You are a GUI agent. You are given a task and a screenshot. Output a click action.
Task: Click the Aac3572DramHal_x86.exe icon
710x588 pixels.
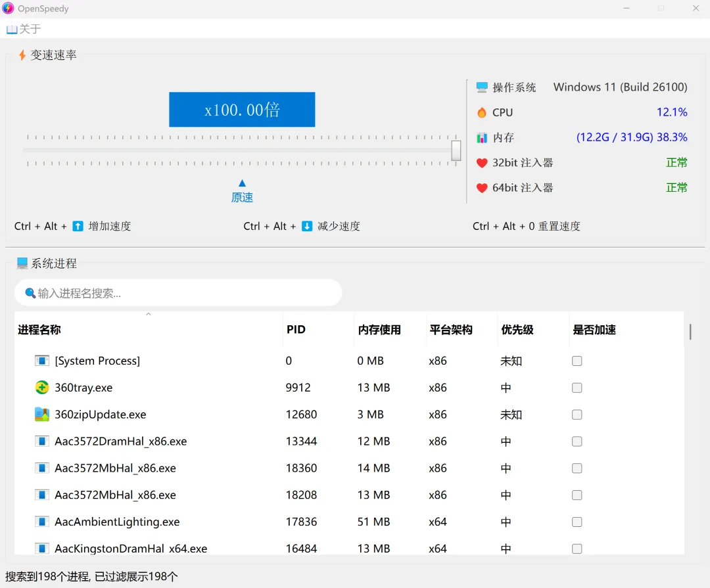pyautogui.click(x=41, y=441)
